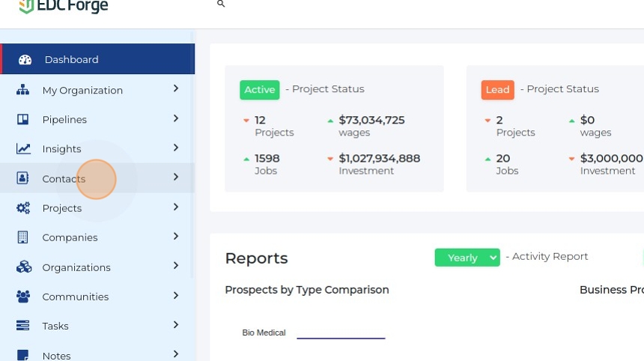Expand the Insights submenu chevron
644x361 pixels.
click(176, 148)
